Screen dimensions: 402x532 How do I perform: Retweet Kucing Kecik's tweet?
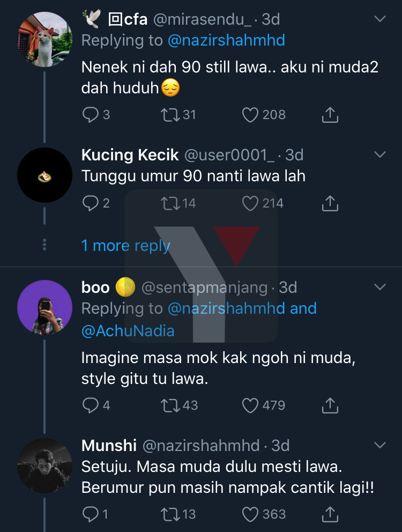click(170, 203)
